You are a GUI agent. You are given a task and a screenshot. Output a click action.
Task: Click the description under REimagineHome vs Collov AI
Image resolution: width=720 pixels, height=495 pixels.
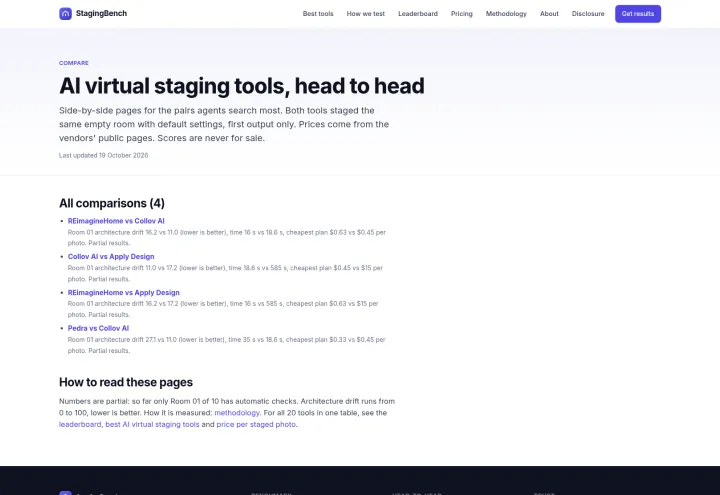[x=227, y=238]
